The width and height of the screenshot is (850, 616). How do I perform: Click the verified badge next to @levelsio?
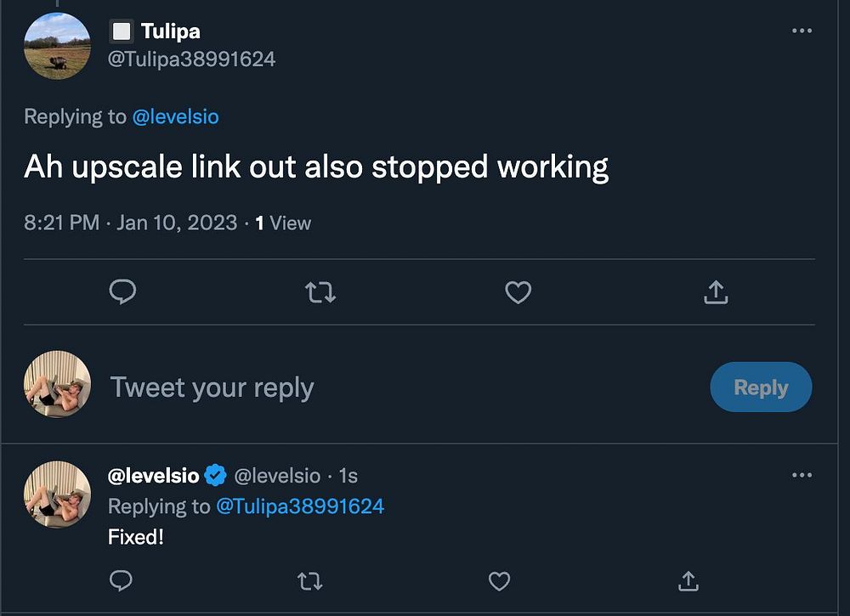click(x=216, y=476)
